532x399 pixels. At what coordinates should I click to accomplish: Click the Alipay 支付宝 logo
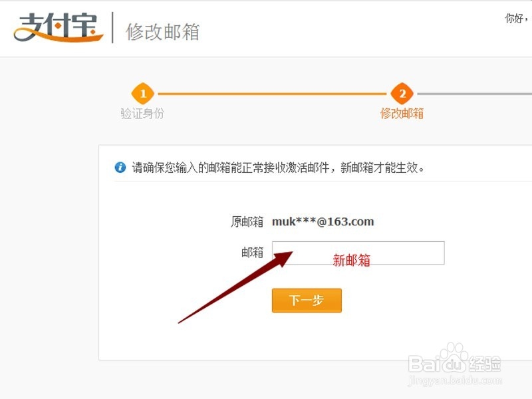click(x=59, y=28)
